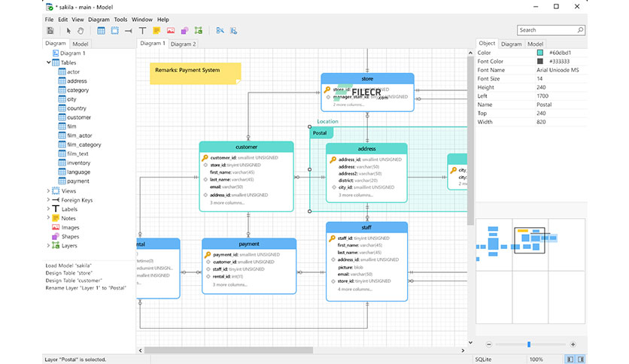Select the Image insert tool
629x364 pixels.
171,31
